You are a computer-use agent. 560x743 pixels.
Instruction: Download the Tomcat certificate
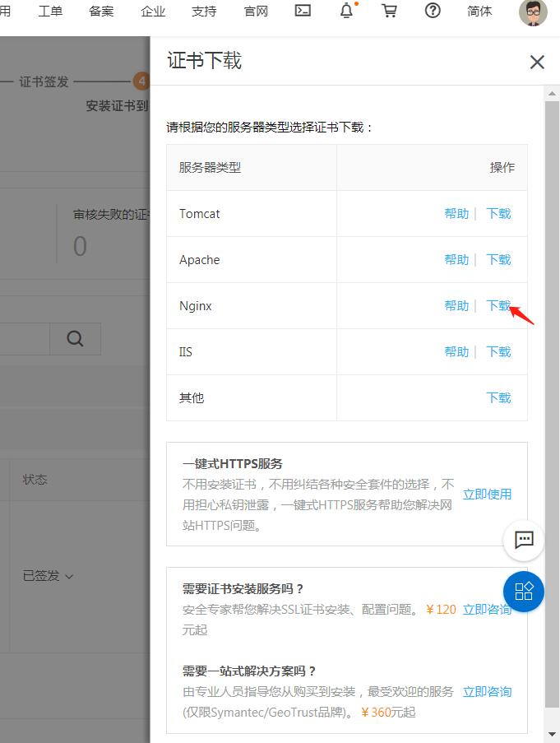pyautogui.click(x=498, y=214)
